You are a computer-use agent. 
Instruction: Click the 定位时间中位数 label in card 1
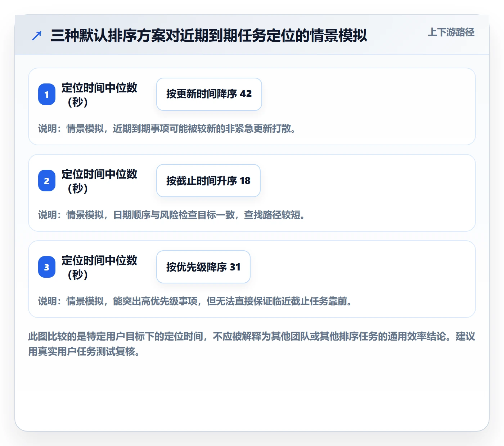pos(99,95)
